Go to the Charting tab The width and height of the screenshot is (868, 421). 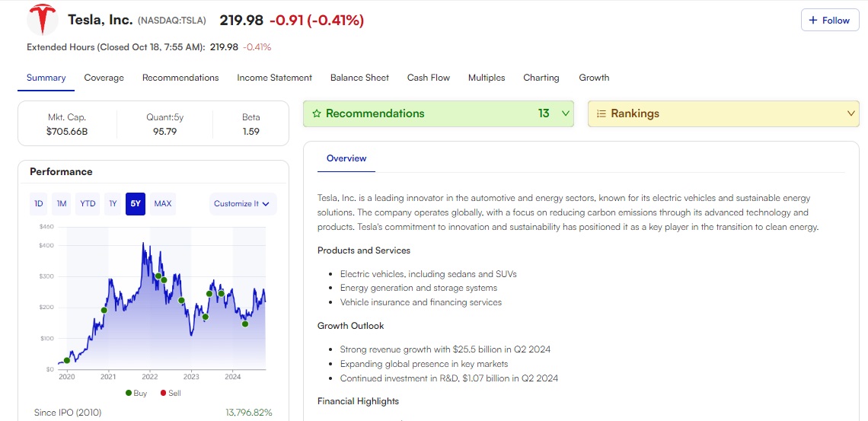(541, 78)
